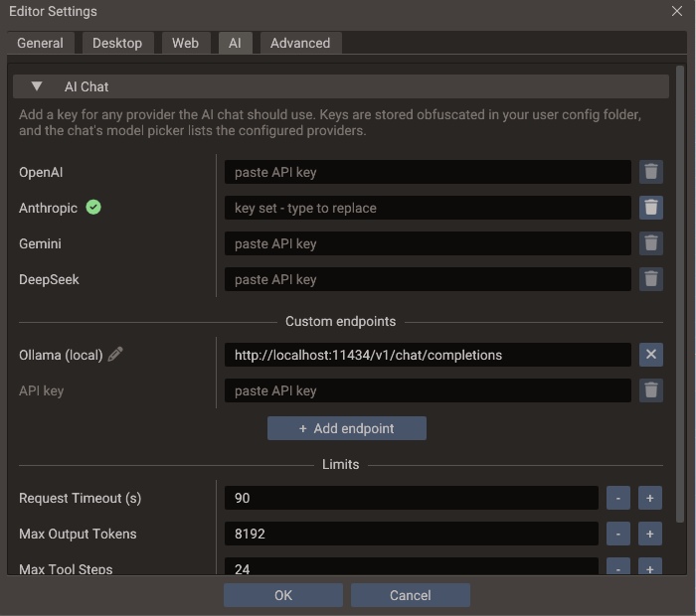Click the Custom endpoints heading

[x=340, y=321]
